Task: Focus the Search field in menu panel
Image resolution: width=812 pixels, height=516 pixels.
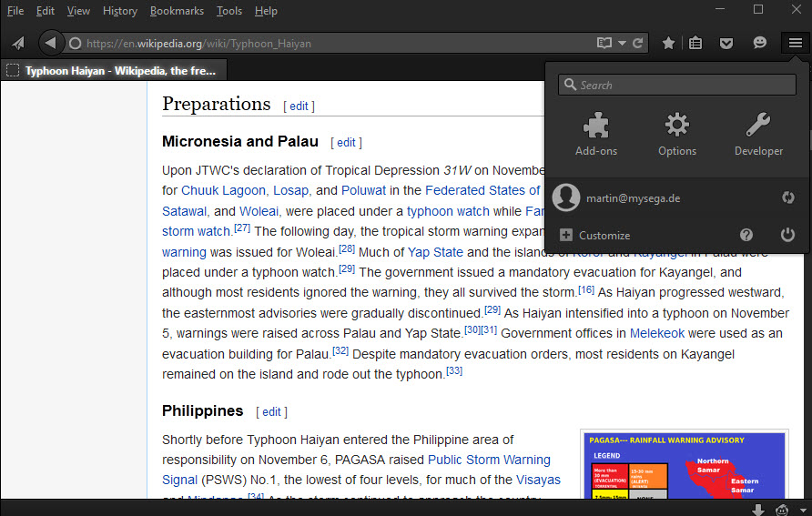Action: coord(677,85)
